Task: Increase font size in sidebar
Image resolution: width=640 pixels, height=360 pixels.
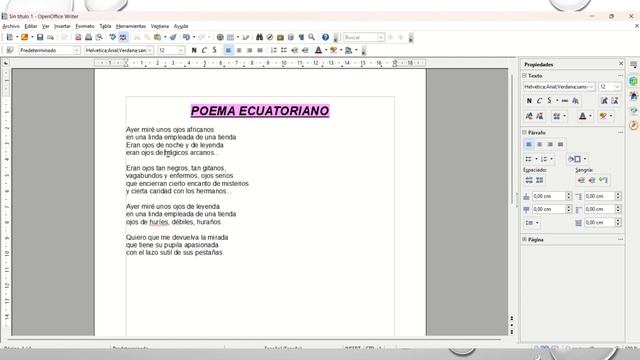Action: coord(604,101)
